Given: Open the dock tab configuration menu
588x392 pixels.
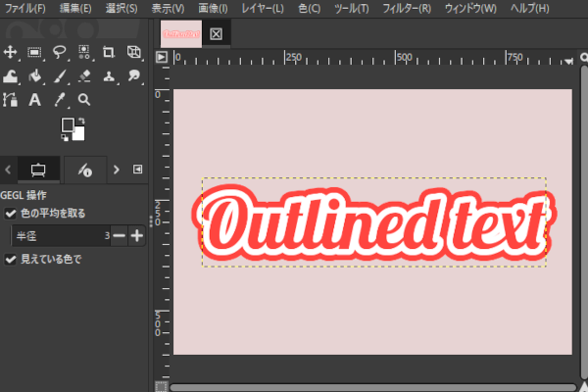Looking at the screenshot, I should pos(137,169).
